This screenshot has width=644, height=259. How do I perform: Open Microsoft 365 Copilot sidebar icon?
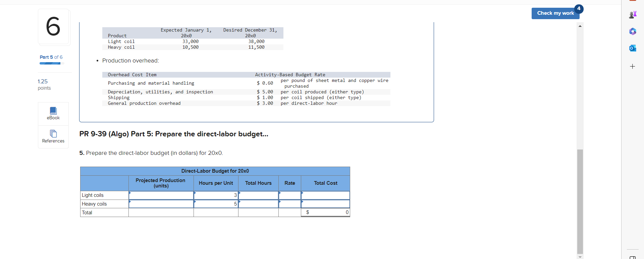coord(633,31)
